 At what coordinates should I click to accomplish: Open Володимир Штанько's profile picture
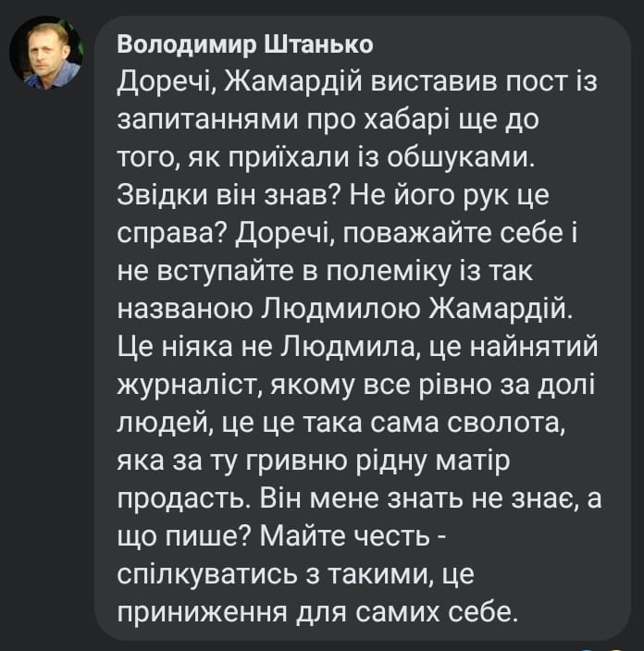[46, 54]
